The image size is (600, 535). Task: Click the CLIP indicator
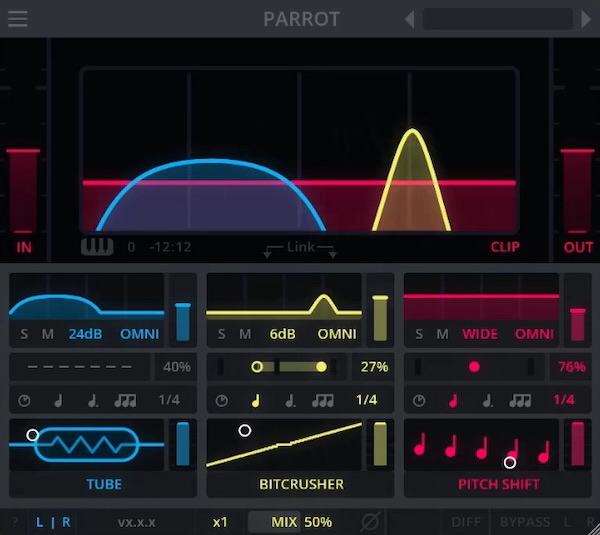pos(505,247)
